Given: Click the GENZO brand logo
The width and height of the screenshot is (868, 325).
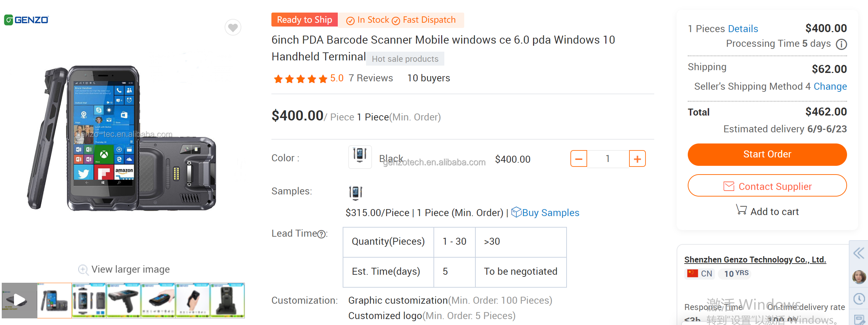Looking at the screenshot, I should [x=27, y=20].
